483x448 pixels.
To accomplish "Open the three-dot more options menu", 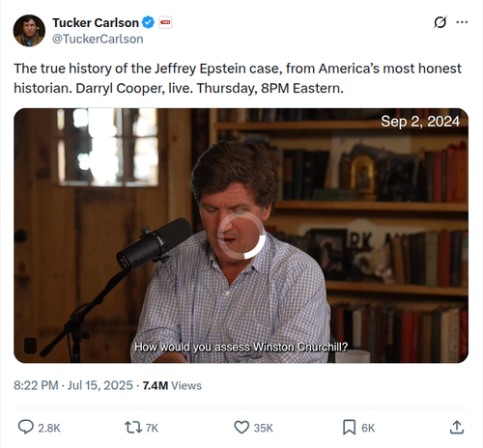I will pyautogui.click(x=462, y=22).
